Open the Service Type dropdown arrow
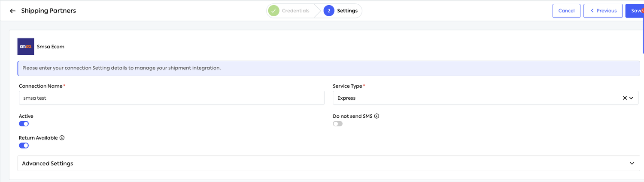This screenshot has height=182, width=644. (x=631, y=98)
